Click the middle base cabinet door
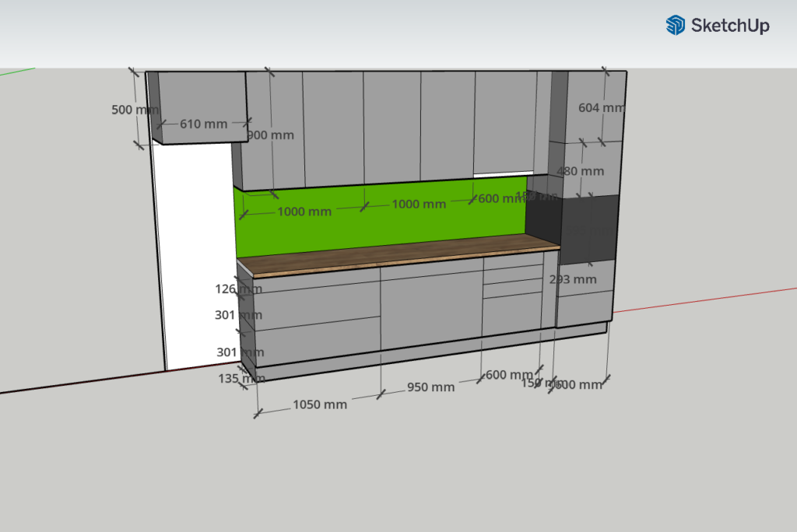This screenshot has width=797, height=532. [431, 307]
